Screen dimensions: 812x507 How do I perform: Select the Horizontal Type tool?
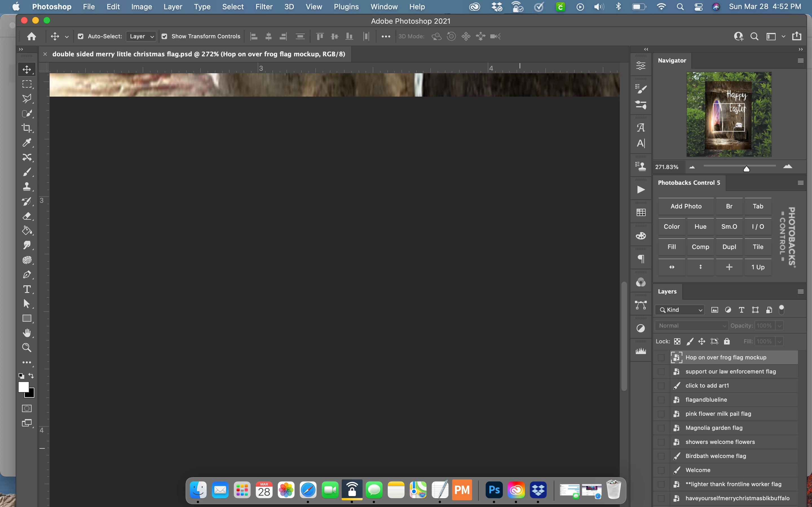coord(27,289)
